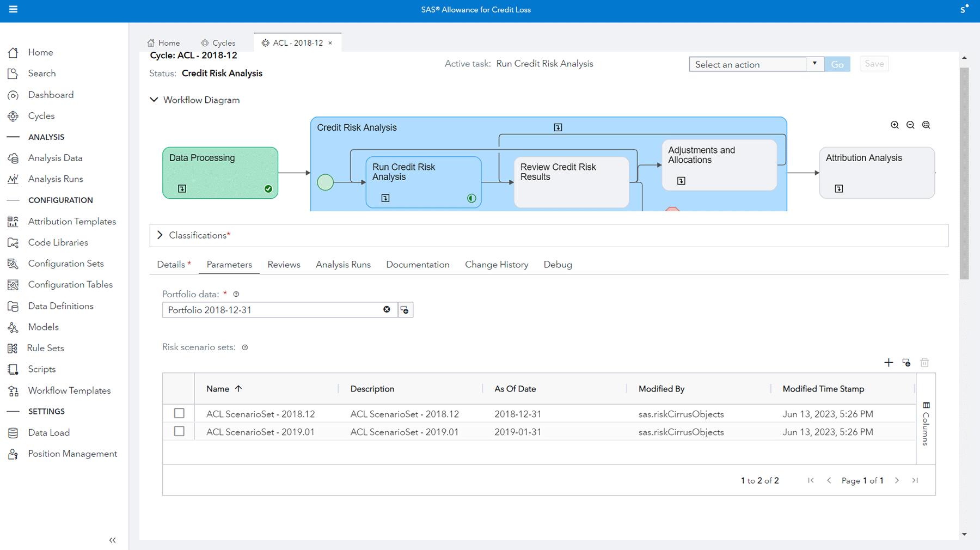
Task: Go to next page of scenario sets
Action: pos(897,480)
